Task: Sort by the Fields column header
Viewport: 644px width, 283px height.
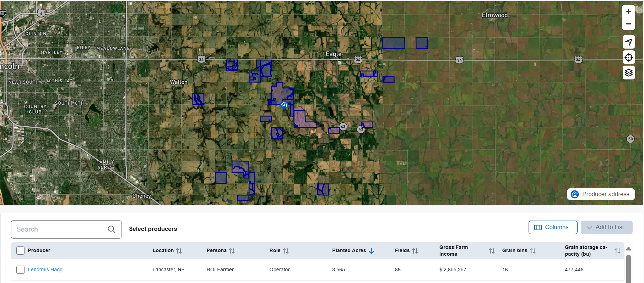Action: click(415, 251)
